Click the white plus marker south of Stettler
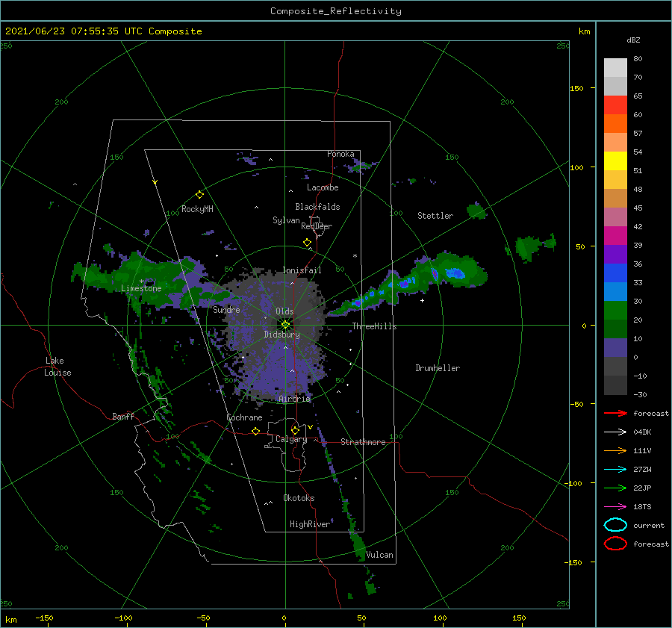Screen dimensions: 672x628 point(422,300)
